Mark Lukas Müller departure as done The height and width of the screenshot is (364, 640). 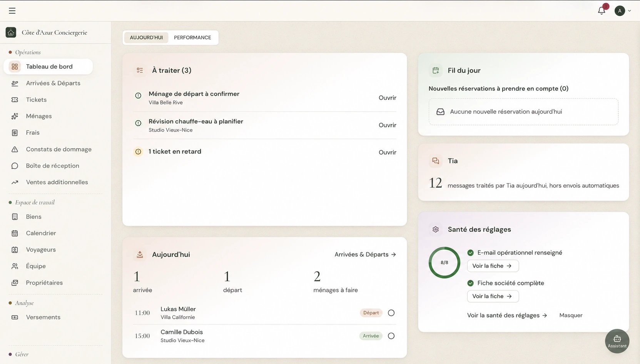[x=391, y=313]
